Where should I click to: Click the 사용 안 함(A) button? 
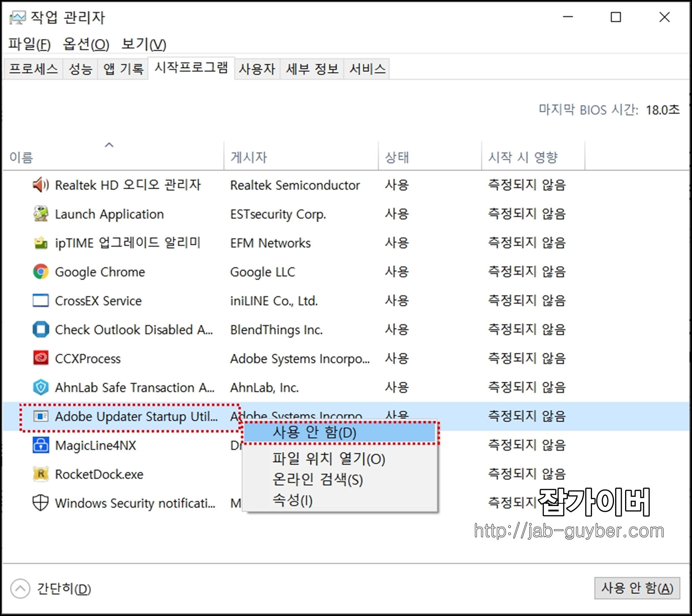tap(637, 588)
